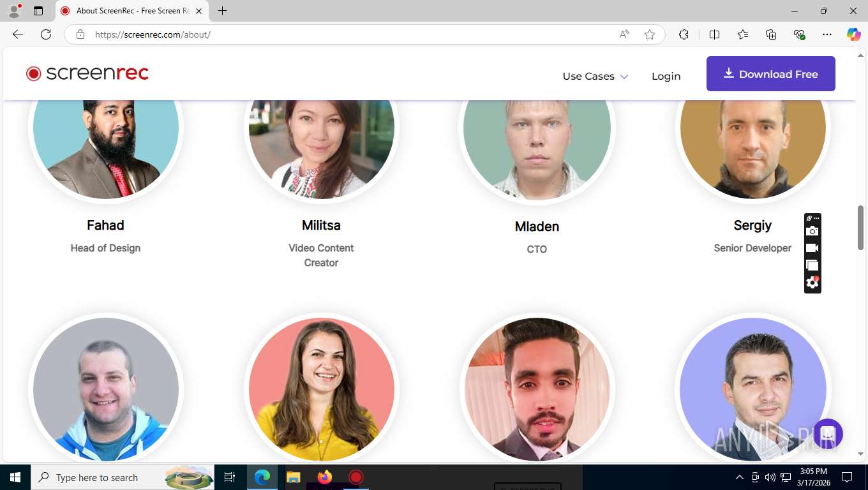Open the browser profile icon
This screenshot has height=490, width=868.
15,11
